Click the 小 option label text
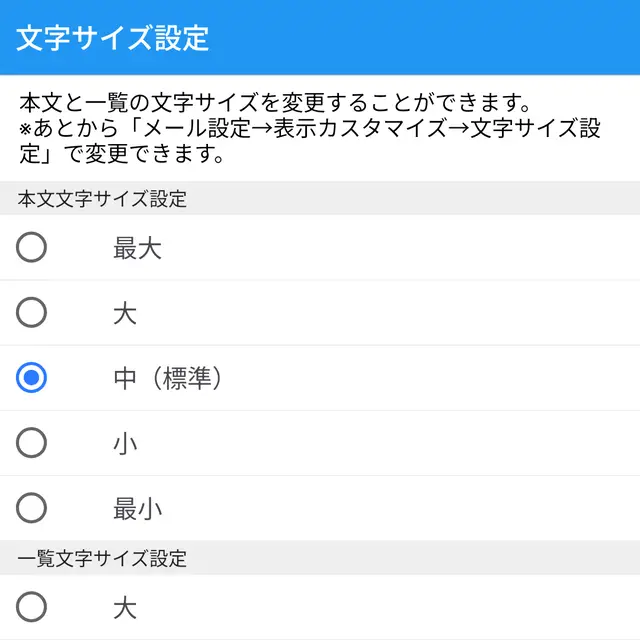The image size is (640, 640). coord(125,444)
